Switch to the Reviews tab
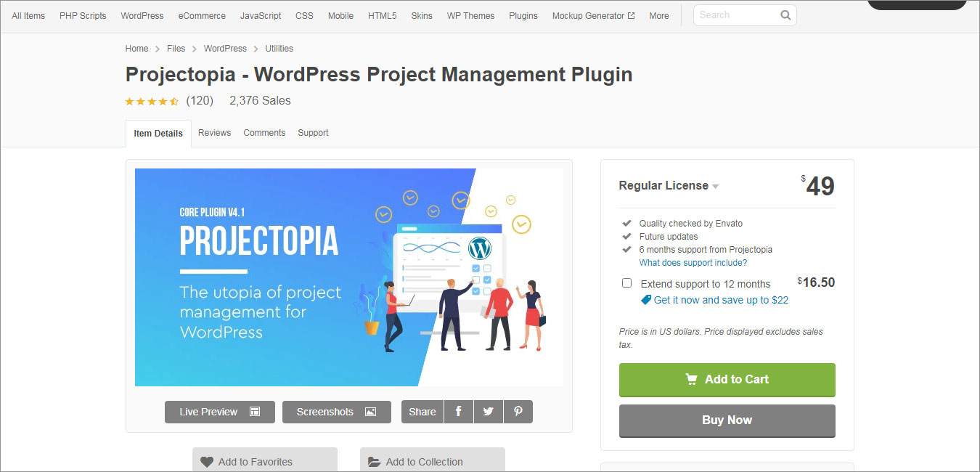 coord(214,133)
